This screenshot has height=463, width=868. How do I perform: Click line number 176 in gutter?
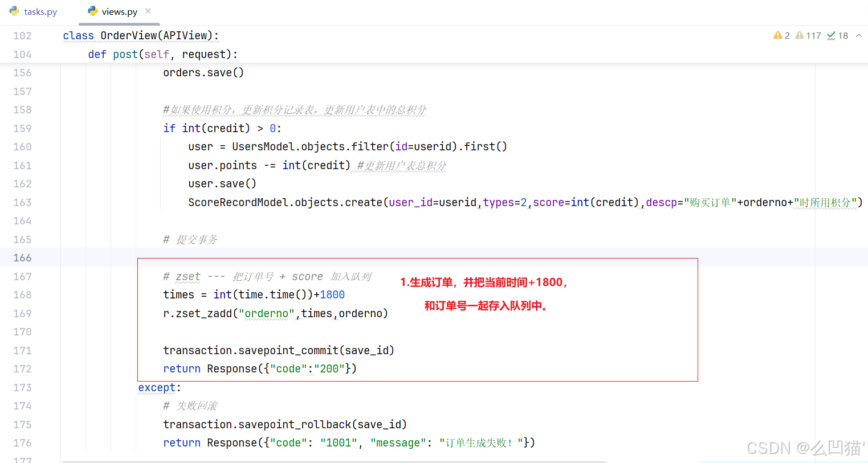pyautogui.click(x=22, y=442)
